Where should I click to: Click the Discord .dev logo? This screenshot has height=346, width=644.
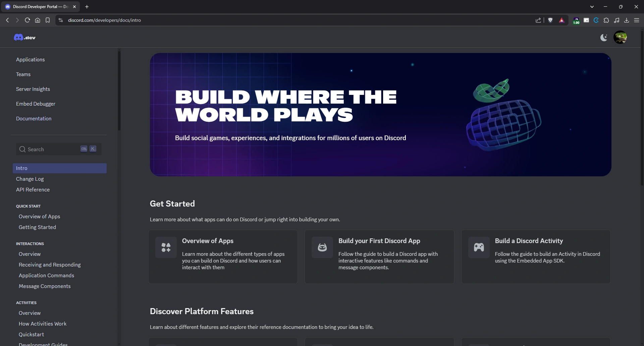pyautogui.click(x=24, y=37)
